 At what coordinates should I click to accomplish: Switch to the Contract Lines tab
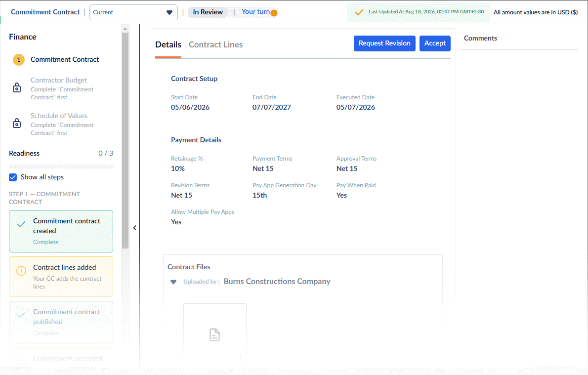point(215,44)
